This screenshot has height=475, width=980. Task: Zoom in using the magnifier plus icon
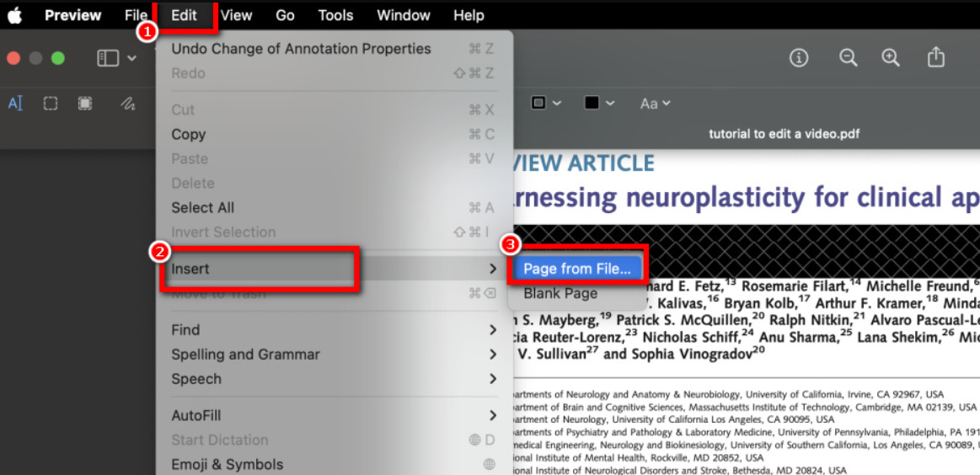[x=890, y=57]
